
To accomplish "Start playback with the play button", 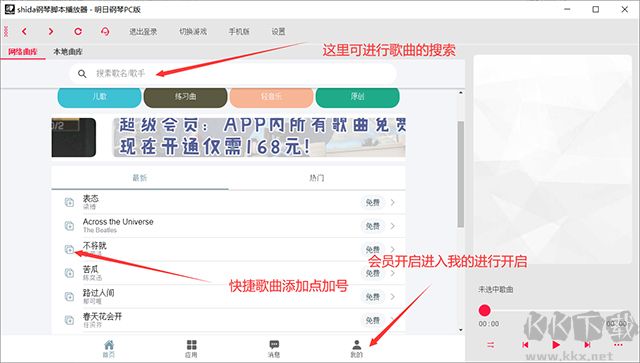I will click(556, 345).
